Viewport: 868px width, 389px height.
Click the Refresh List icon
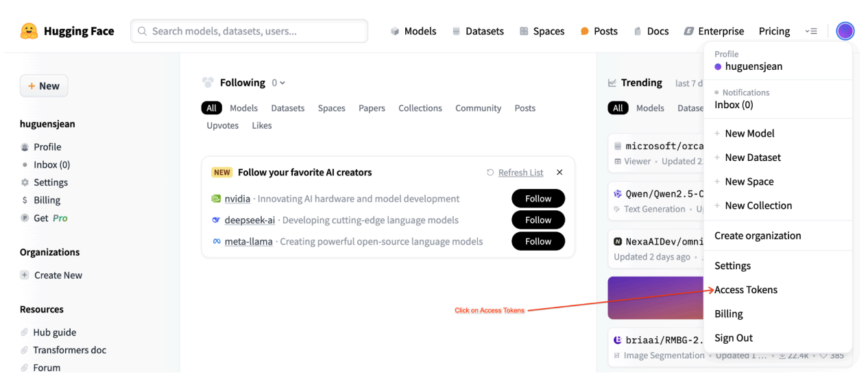tap(490, 173)
